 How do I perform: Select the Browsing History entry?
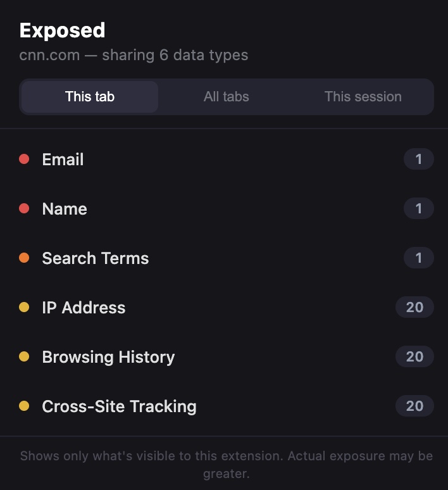(x=108, y=357)
